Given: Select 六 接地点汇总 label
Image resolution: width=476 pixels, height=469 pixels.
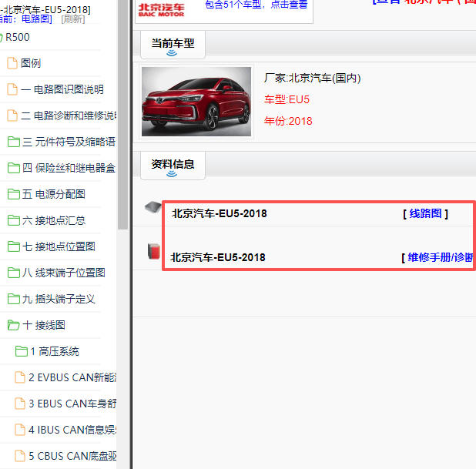Looking at the screenshot, I should tap(53, 220).
